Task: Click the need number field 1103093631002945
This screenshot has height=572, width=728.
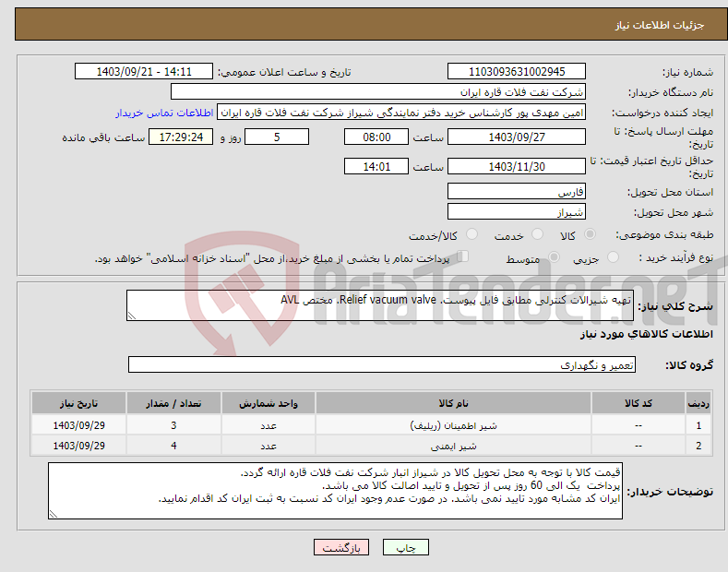Action: point(517,72)
